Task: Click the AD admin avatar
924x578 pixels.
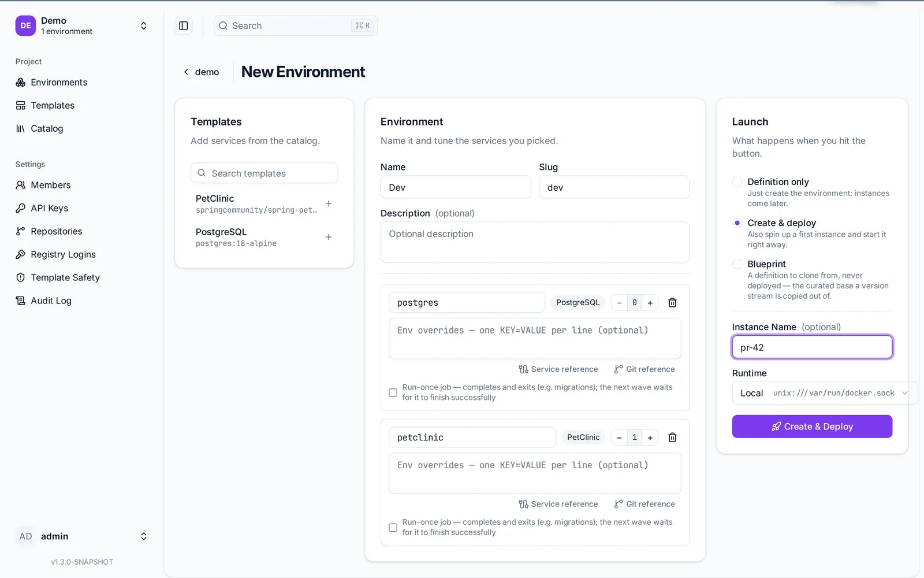Action: 25,536
